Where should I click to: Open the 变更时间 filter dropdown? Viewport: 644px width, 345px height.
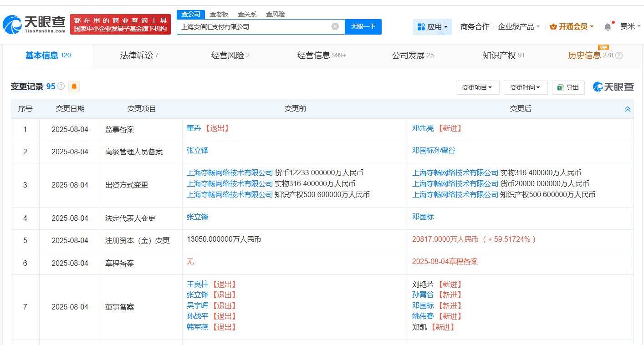pyautogui.click(x=525, y=87)
